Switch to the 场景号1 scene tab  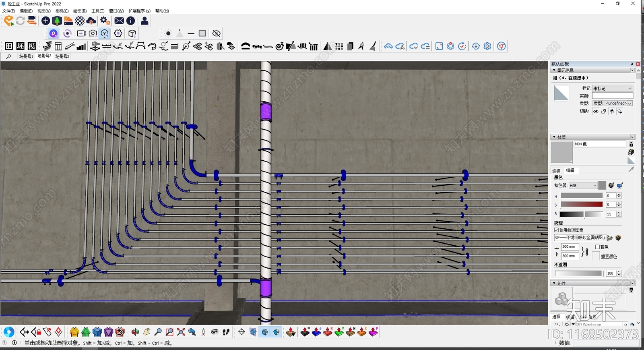tap(26, 57)
